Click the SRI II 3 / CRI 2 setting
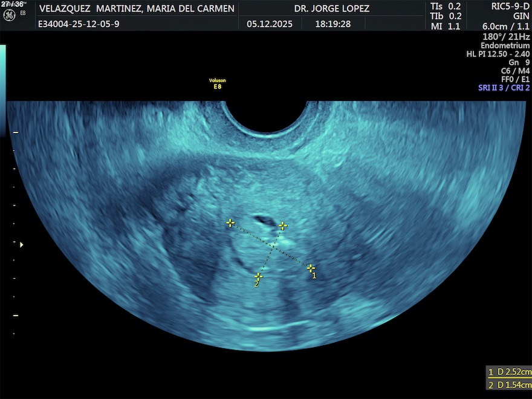Image resolution: width=532 pixels, height=399 pixels. 503,88
